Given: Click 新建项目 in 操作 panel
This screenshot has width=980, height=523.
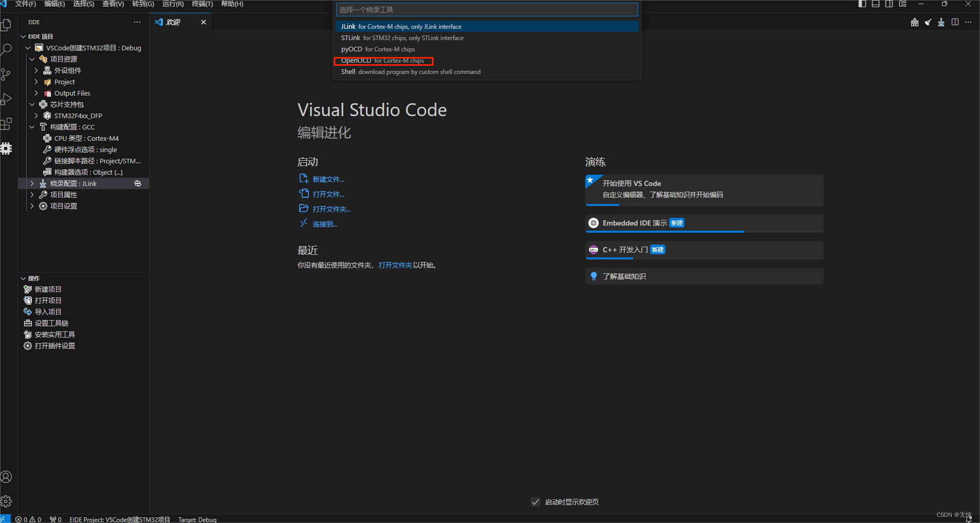Looking at the screenshot, I should (48, 289).
